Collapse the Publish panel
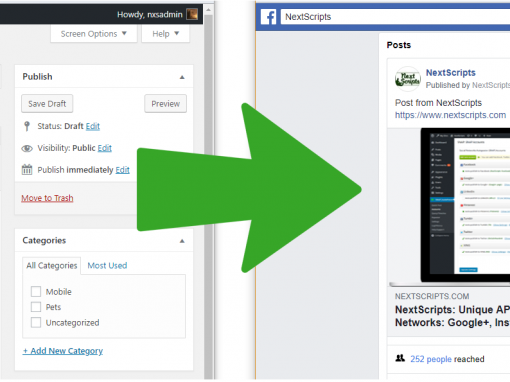Viewport: 510px width, 382px height. (x=182, y=77)
